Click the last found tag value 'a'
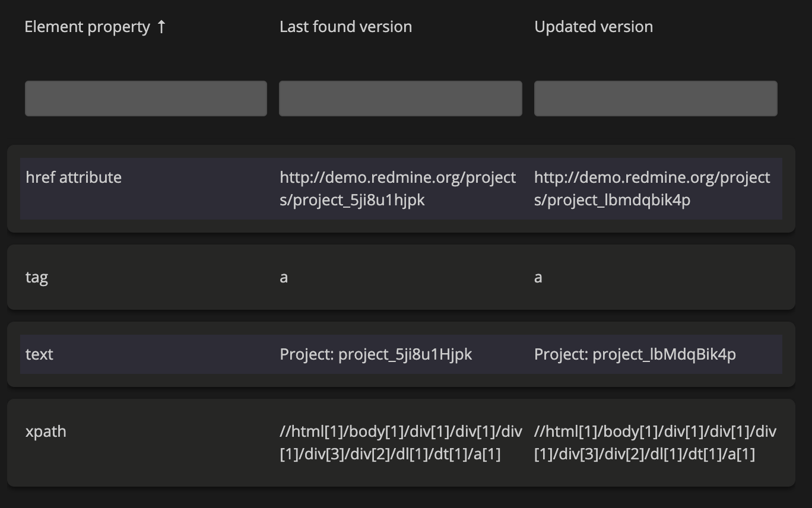The height and width of the screenshot is (508, 812). click(284, 277)
